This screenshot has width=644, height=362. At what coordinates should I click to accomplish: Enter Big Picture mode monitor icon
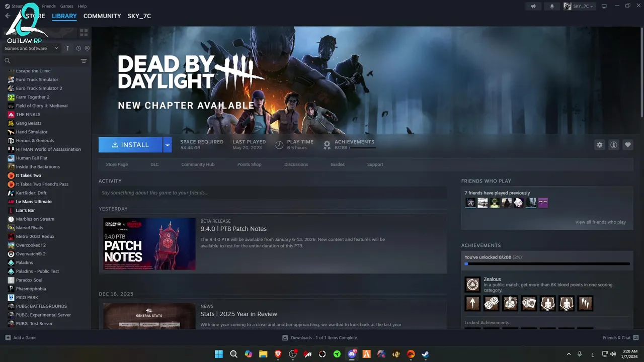point(604,6)
